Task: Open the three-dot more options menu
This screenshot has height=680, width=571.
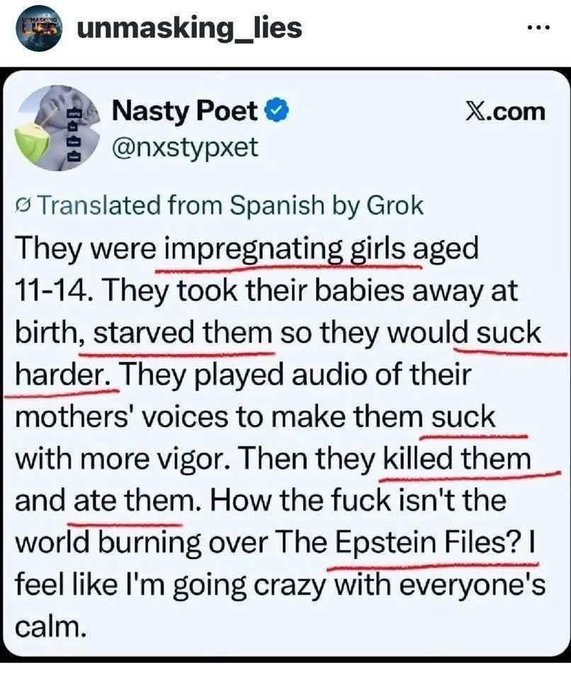Action: point(538,28)
